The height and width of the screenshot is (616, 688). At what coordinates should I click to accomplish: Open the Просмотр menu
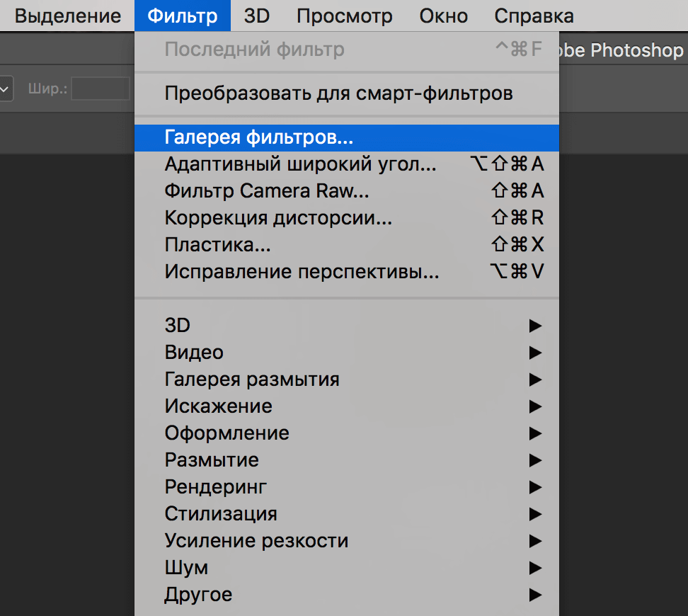point(345,15)
